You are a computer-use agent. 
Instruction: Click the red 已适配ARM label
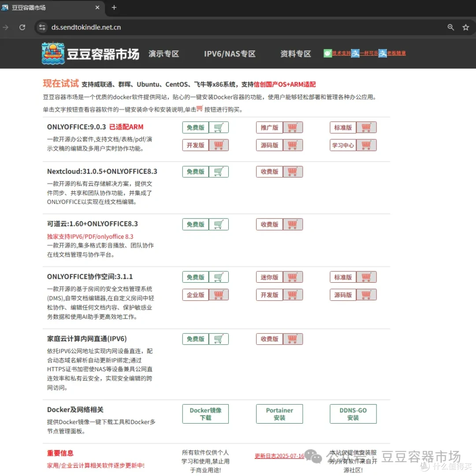[x=126, y=127]
